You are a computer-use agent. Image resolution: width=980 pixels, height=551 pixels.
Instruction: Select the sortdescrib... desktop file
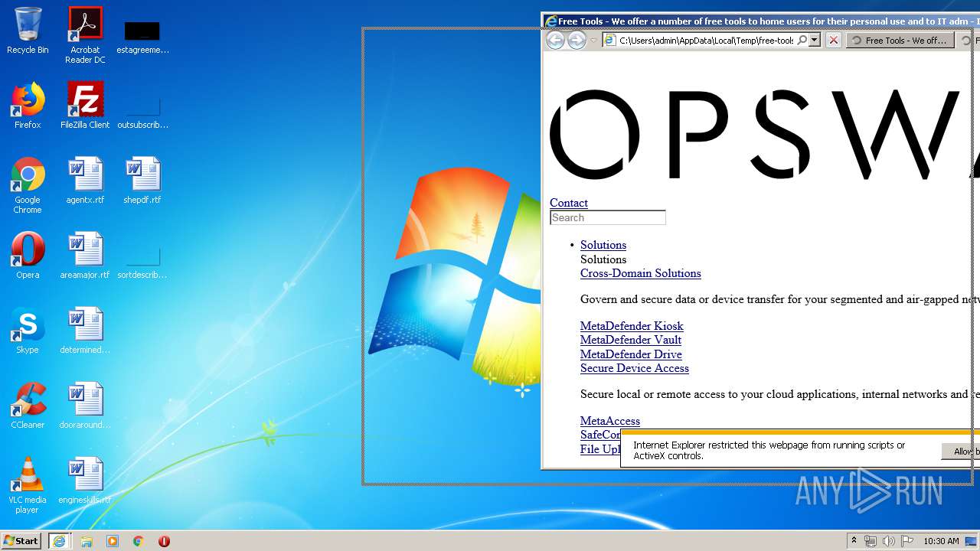142,262
